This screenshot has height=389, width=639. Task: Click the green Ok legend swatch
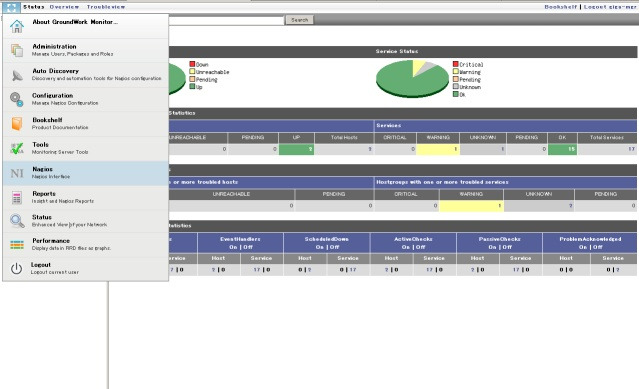point(456,94)
